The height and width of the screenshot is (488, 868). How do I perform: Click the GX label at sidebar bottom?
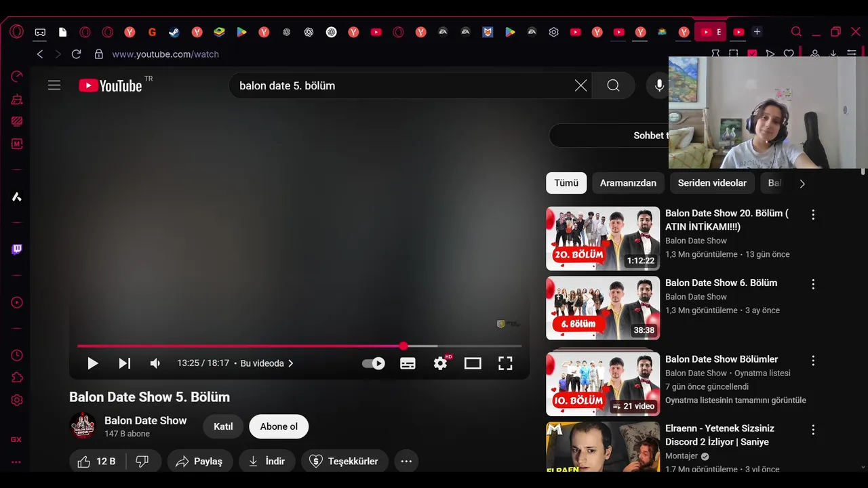tap(16, 439)
